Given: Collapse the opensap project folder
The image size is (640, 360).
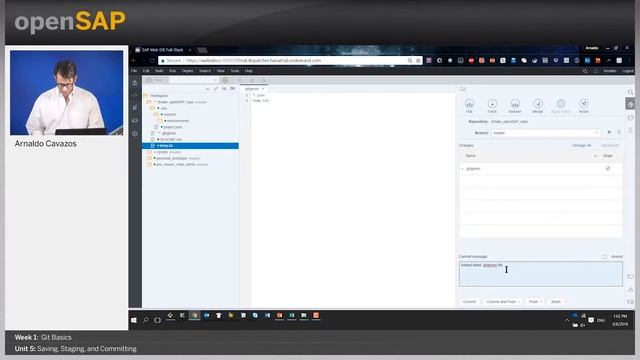Looking at the screenshot, I should 149,102.
